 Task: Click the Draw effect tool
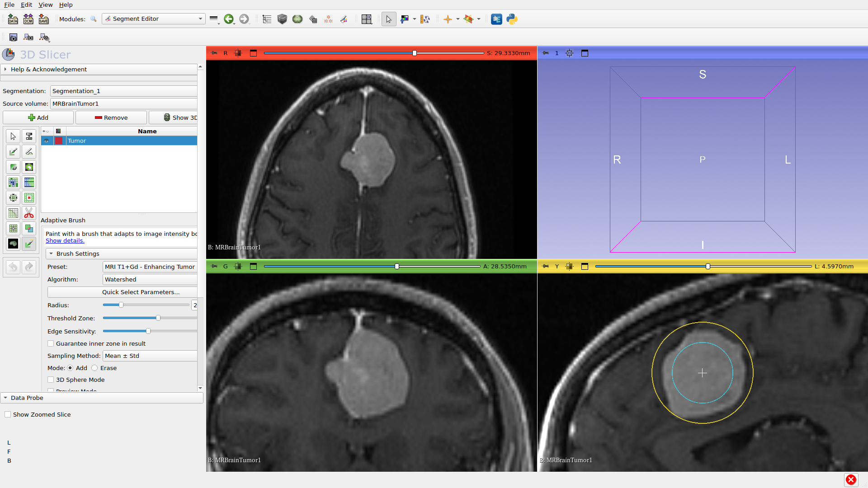click(29, 152)
